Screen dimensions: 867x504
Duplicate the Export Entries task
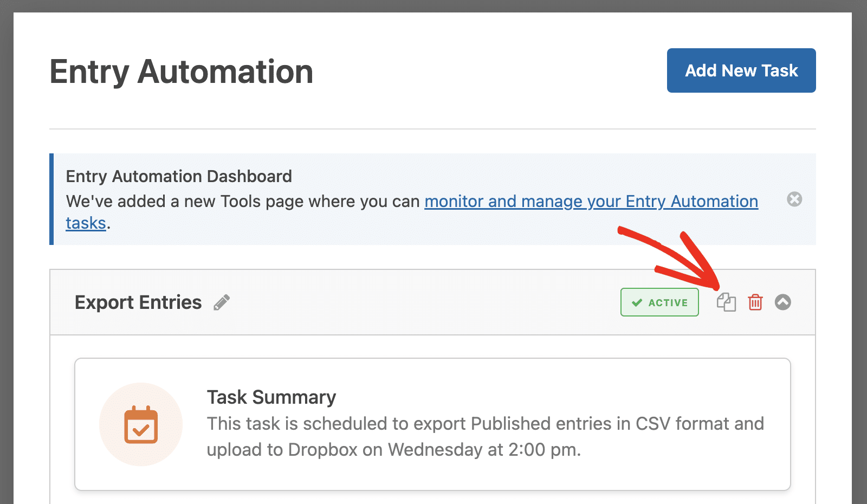tap(726, 302)
